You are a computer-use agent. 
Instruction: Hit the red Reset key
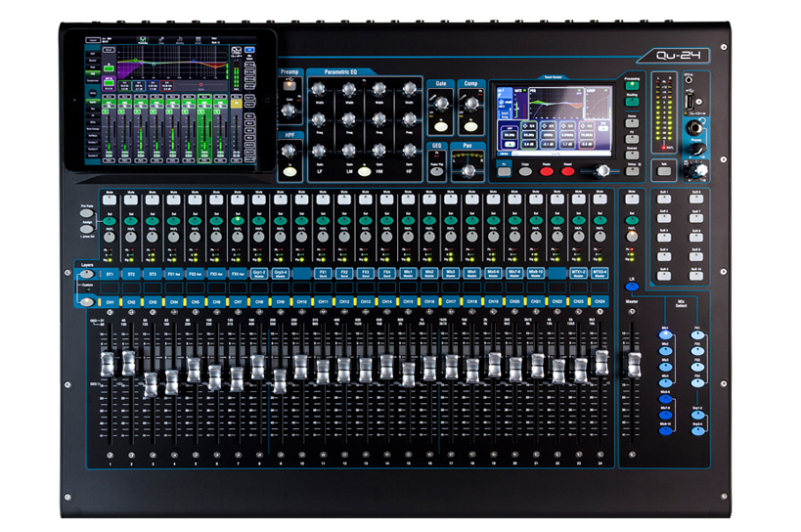[x=568, y=171]
